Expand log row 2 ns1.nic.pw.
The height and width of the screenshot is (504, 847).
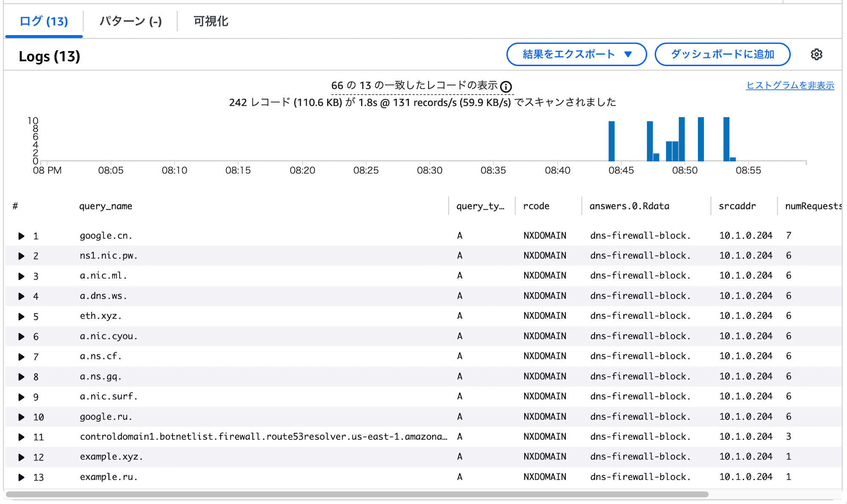pyautogui.click(x=21, y=256)
